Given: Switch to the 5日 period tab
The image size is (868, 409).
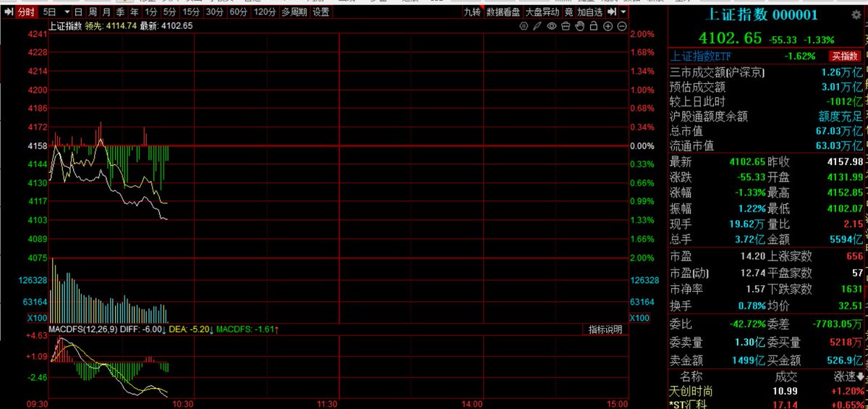Looking at the screenshot, I should click(49, 12).
